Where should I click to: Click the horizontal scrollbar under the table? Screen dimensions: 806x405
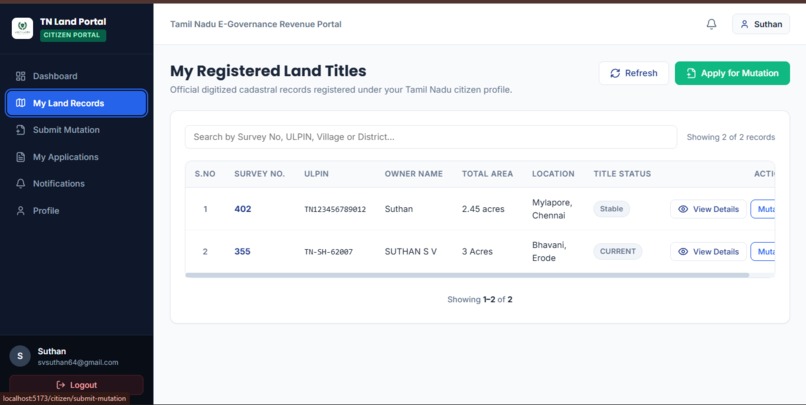click(467, 275)
